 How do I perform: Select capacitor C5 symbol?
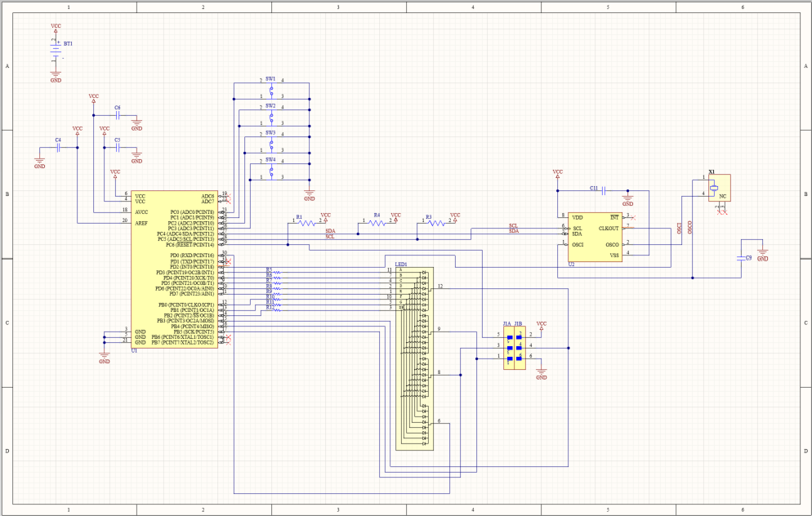click(x=118, y=148)
